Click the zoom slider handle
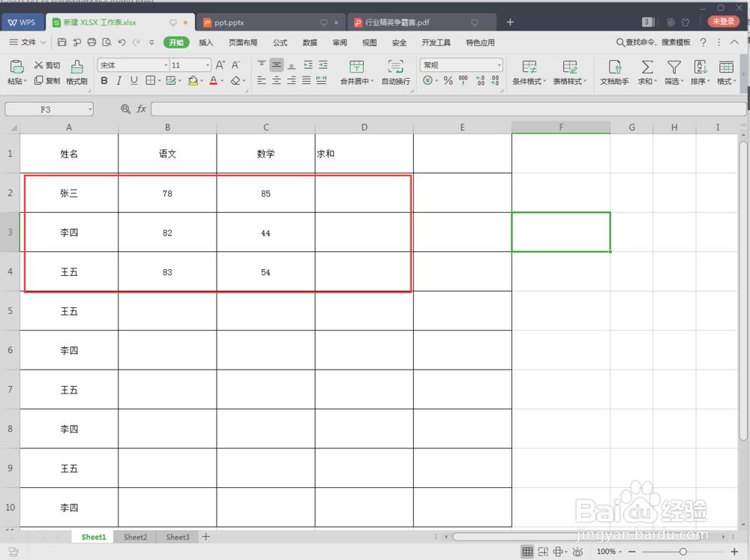 pos(683,552)
